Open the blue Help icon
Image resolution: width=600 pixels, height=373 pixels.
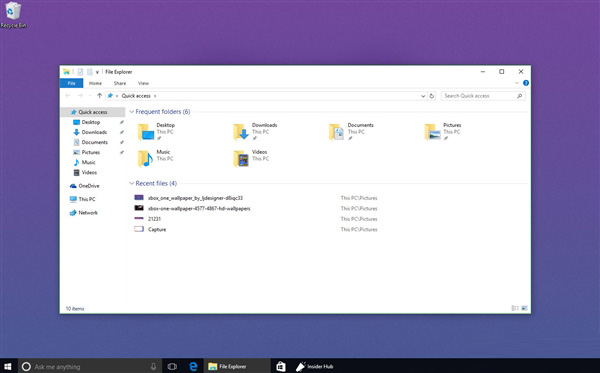526,83
